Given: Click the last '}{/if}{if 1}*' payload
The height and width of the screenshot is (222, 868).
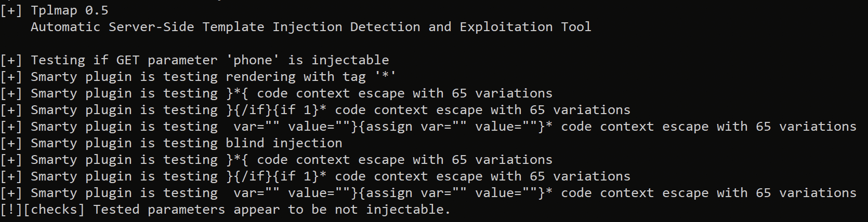Looking at the screenshot, I should coord(276,176).
